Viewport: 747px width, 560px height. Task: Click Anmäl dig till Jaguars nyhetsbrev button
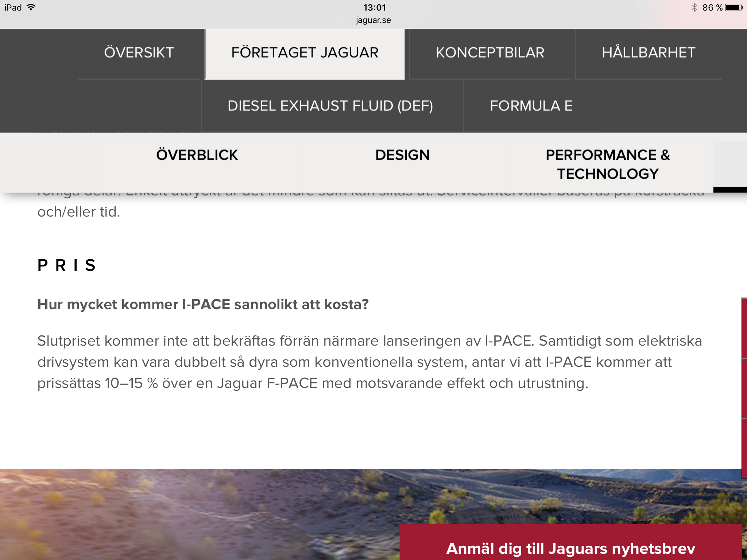pyautogui.click(x=571, y=548)
